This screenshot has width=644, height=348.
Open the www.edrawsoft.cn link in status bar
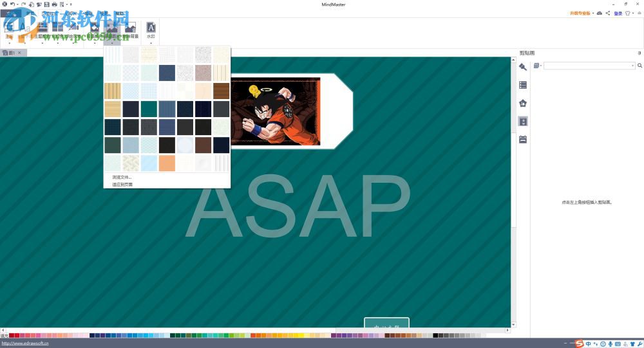[x=25, y=343]
